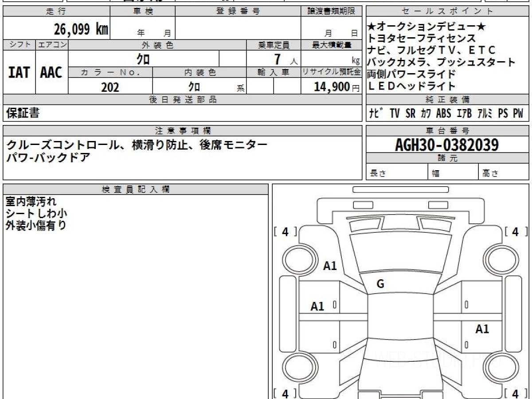Click the 譲渡書類期限 header
The width and height of the screenshot is (532, 399).
[331, 12]
